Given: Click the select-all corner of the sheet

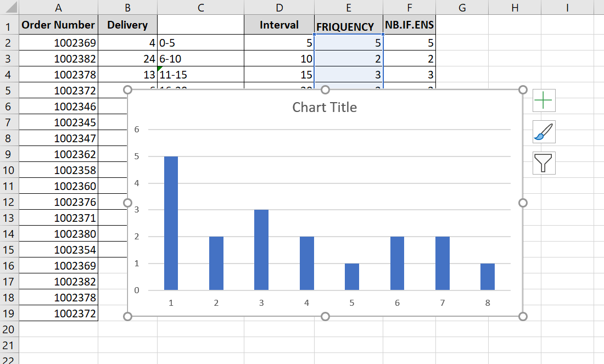Looking at the screenshot, I should (9, 7).
